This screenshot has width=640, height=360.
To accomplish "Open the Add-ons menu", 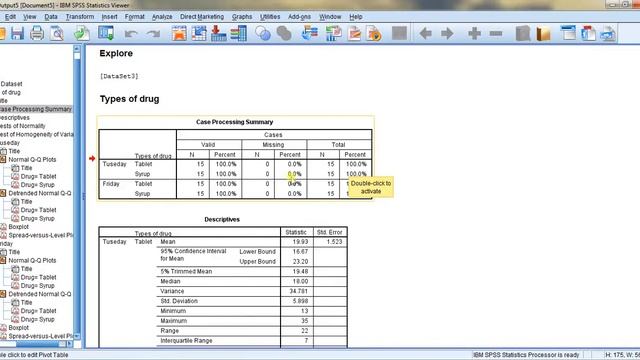I will (299, 17).
